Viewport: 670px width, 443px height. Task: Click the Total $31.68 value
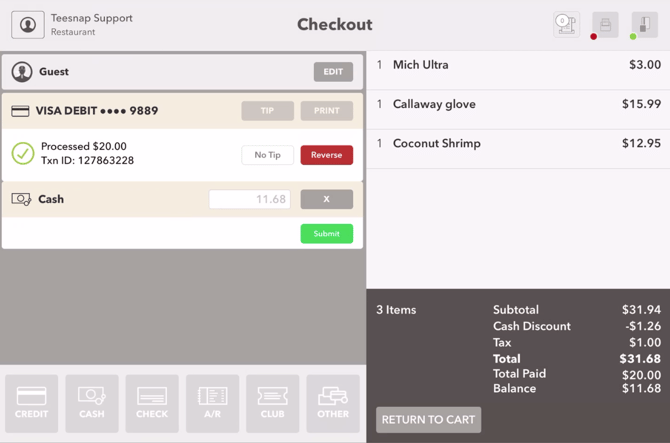(x=640, y=359)
